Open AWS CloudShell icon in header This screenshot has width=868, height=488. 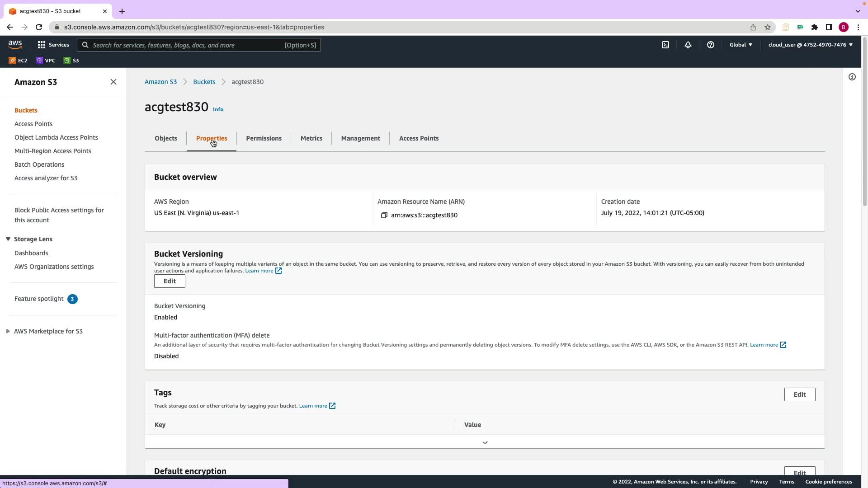click(x=665, y=45)
